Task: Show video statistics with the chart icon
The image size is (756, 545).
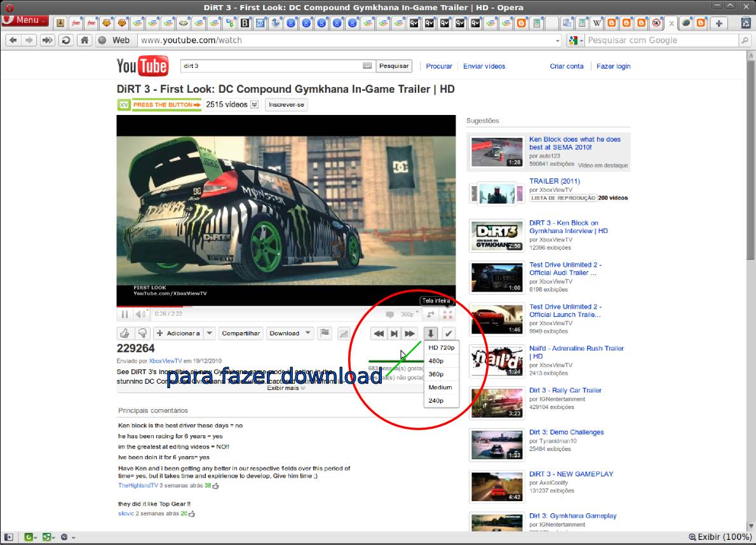Action: 344,333
